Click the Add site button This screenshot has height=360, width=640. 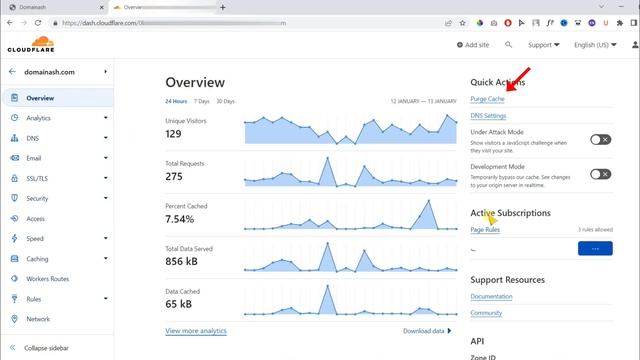tap(473, 45)
